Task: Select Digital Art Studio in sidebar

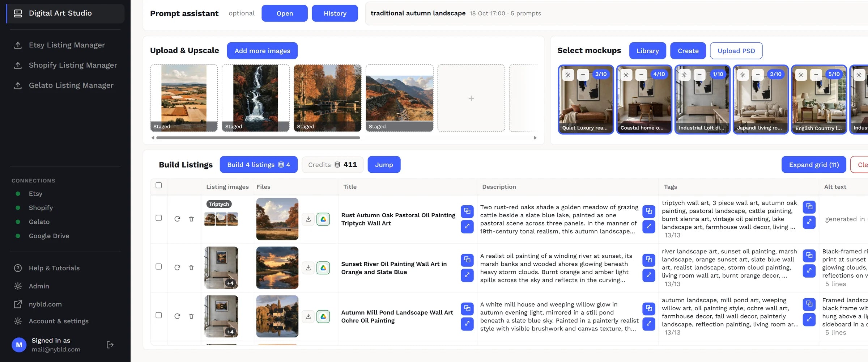Action: 65,13
